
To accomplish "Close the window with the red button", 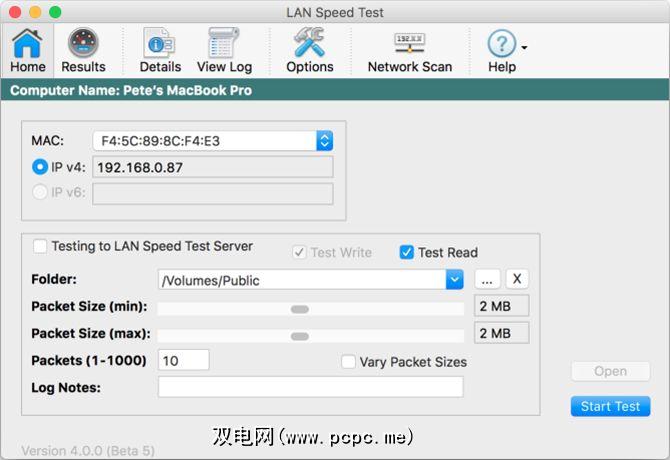I will (15, 12).
